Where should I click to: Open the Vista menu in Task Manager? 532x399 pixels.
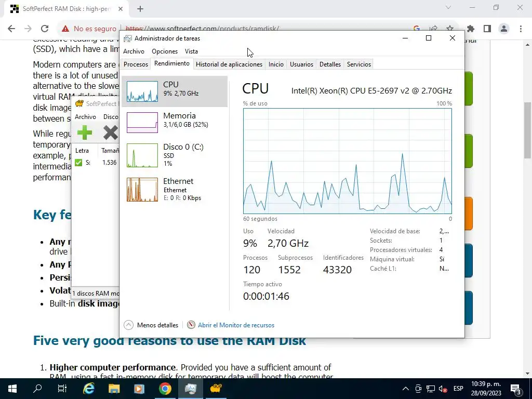tap(191, 51)
